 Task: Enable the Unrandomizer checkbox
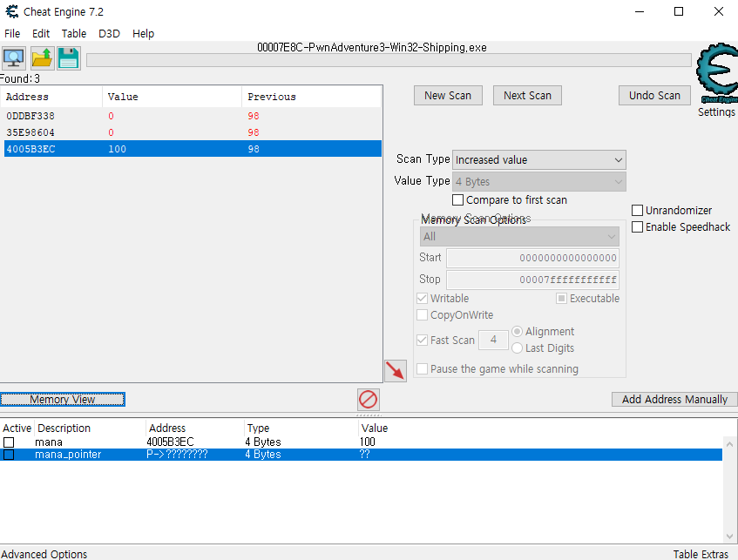(x=637, y=211)
